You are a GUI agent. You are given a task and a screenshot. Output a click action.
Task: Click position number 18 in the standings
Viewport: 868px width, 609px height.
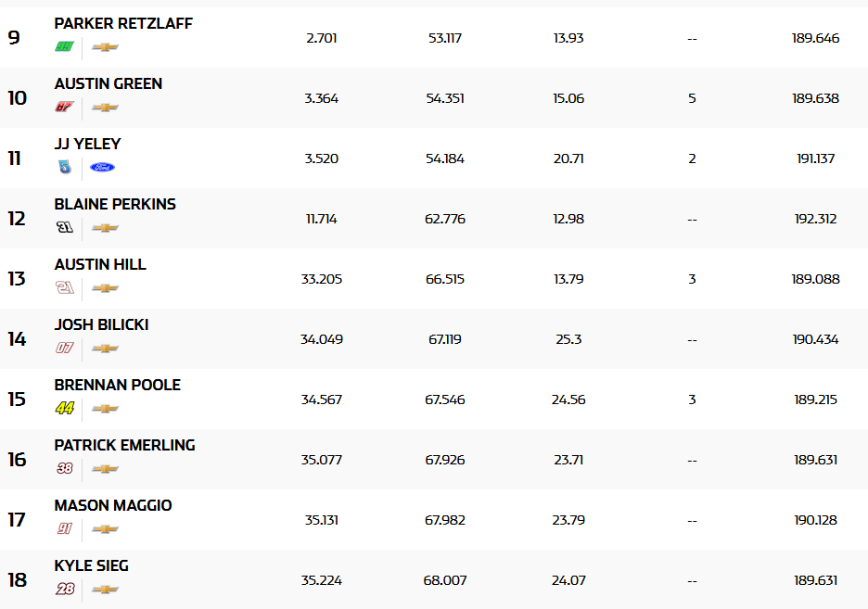17,580
